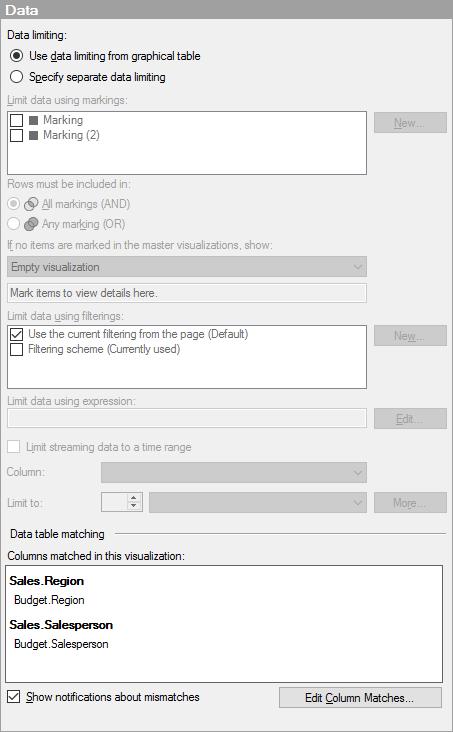Screen dimensions: 453x732
Task: Toggle Show notifications about mismatches
Action: 14,697
